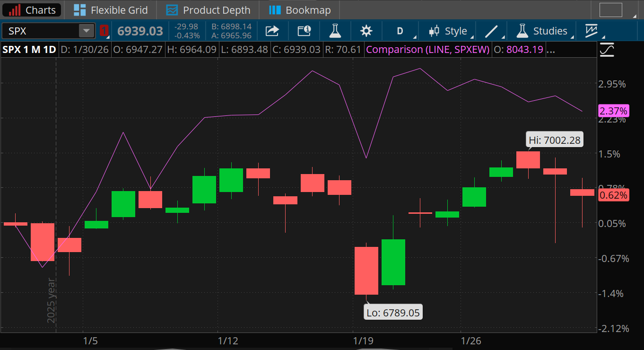Viewport: 644px width, 350px height.
Task: Click the share chart icon
Action: (x=272, y=30)
